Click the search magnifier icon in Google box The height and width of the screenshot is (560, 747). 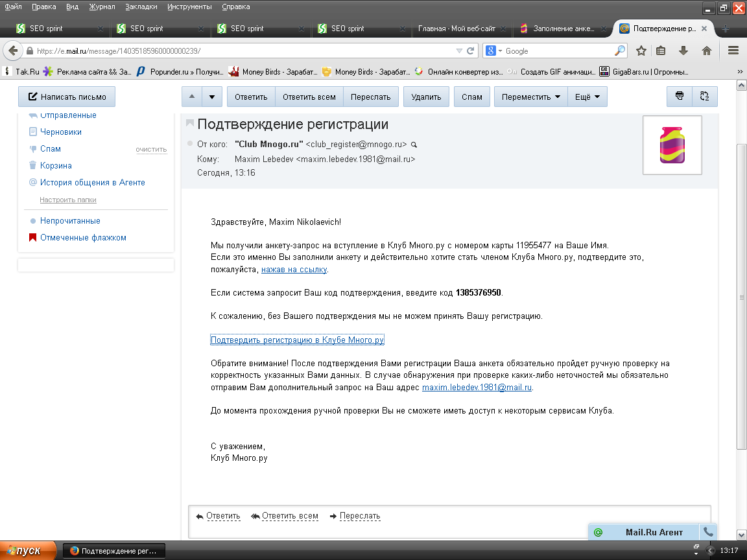pos(620,51)
